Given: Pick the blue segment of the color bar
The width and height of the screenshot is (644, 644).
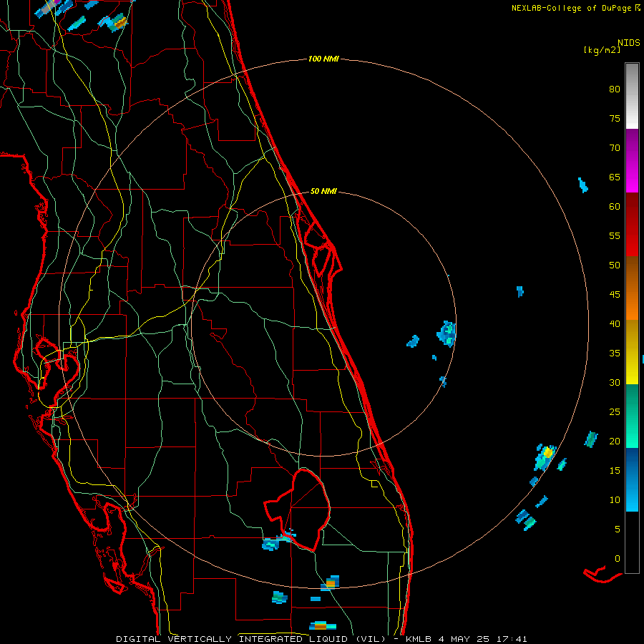Looking at the screenshot, I should (632, 479).
